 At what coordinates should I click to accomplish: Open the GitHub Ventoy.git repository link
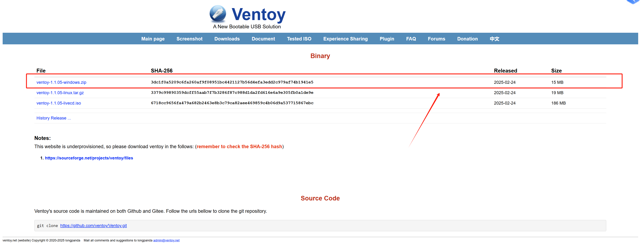(93, 226)
